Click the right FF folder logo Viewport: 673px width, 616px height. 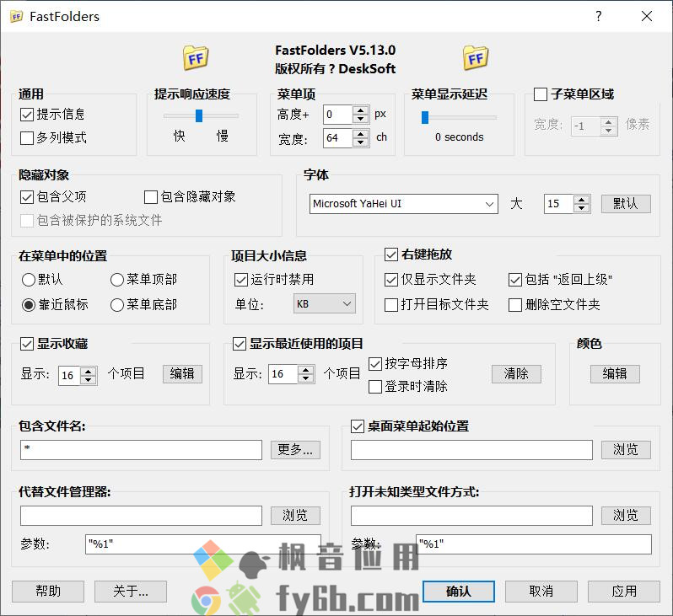point(476,58)
